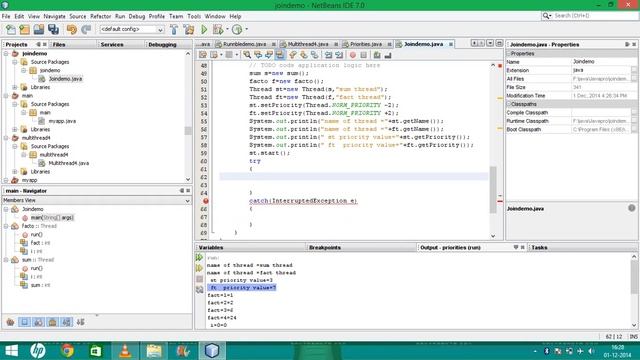Click the Open Project toolbar icon
Viewport: 640px width, 360px height.
tap(39, 29)
